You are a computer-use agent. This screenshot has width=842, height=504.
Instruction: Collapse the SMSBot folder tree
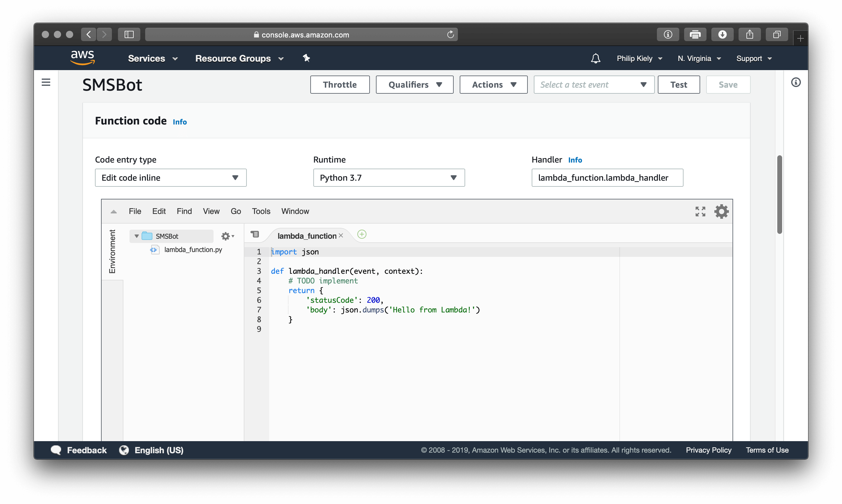tap(136, 236)
